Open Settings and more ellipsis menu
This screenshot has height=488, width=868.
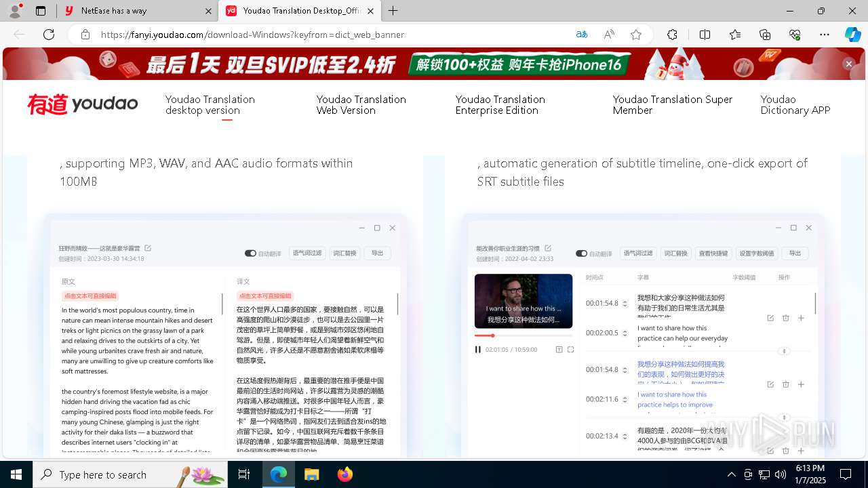click(x=825, y=35)
